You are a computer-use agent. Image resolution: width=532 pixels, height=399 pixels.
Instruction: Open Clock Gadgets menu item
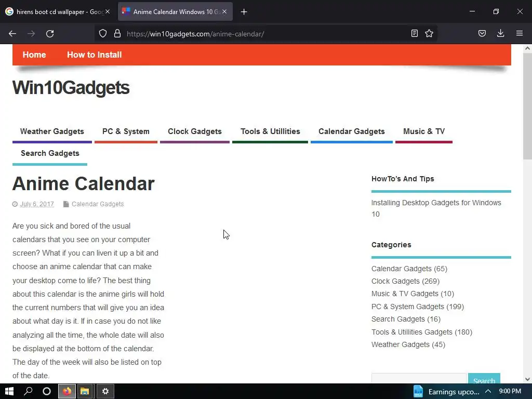[x=195, y=131]
